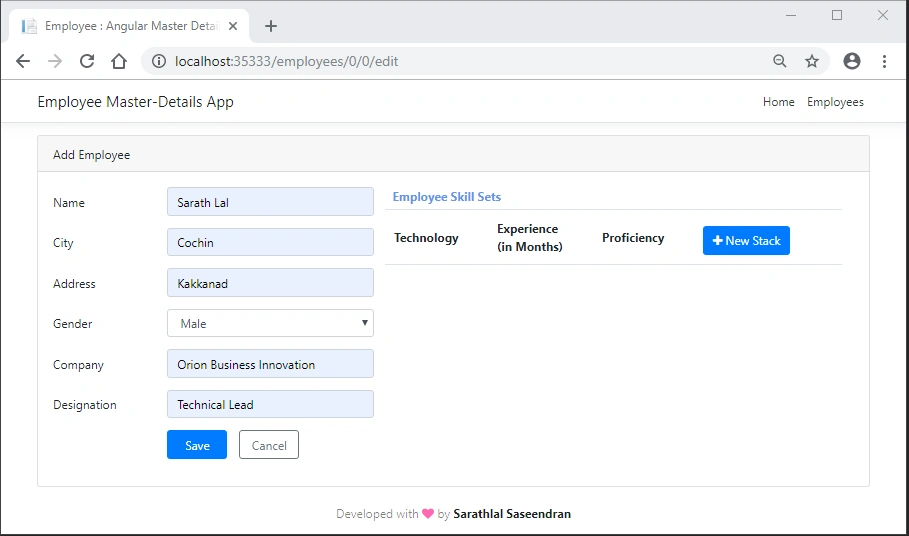Close the Employee Angular Master Detail tab
This screenshot has width=909, height=536.
(232, 26)
